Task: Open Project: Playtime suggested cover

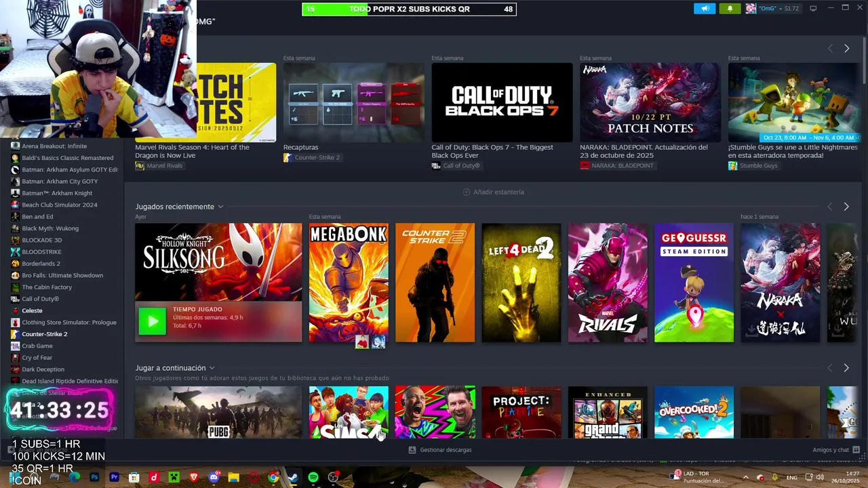Action: pyautogui.click(x=521, y=412)
